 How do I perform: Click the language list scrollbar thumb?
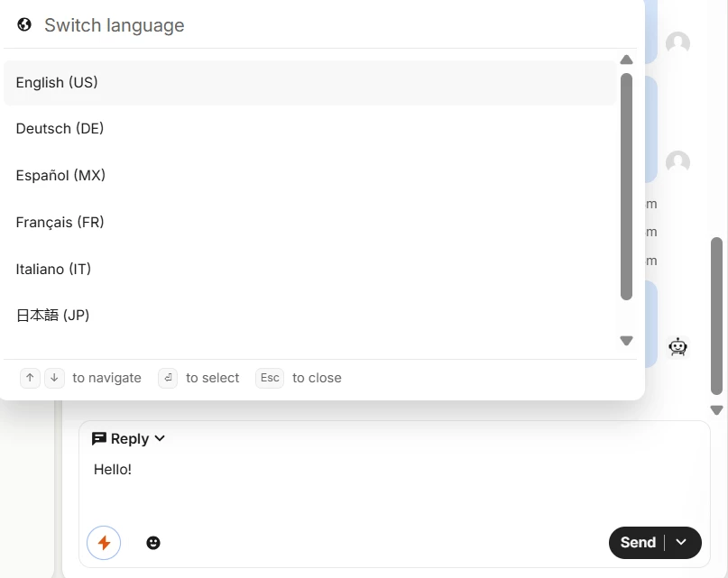tap(626, 187)
